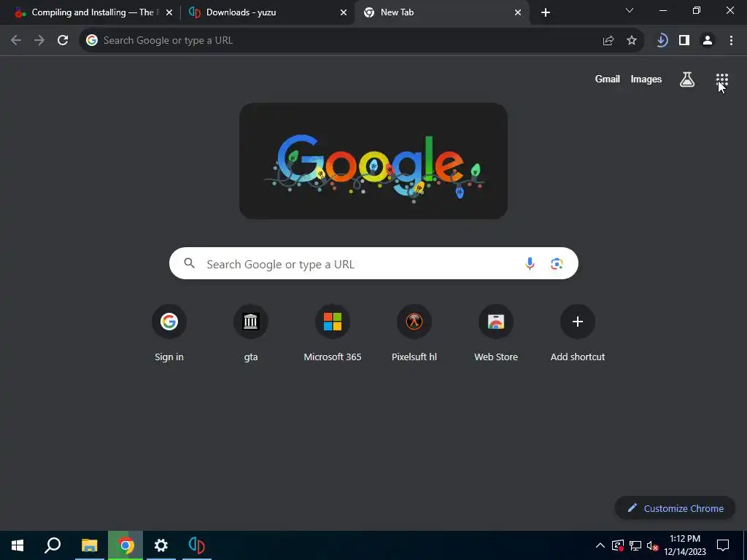Viewport: 747px width, 560px height.
Task: Open Google Images link
Action: coord(646,79)
